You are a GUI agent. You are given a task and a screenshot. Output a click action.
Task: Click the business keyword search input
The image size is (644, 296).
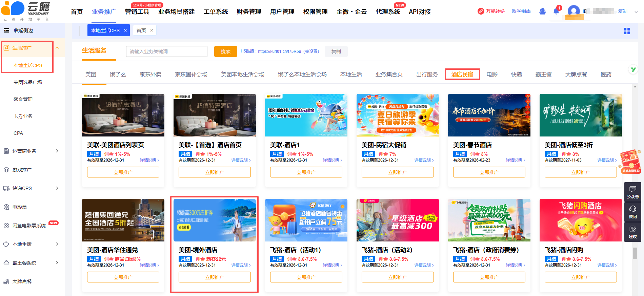[x=166, y=51]
